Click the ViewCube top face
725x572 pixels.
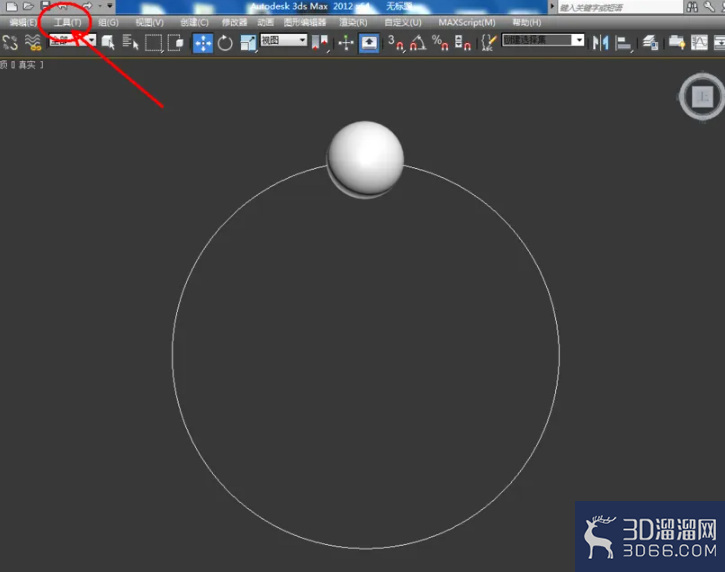coord(703,97)
